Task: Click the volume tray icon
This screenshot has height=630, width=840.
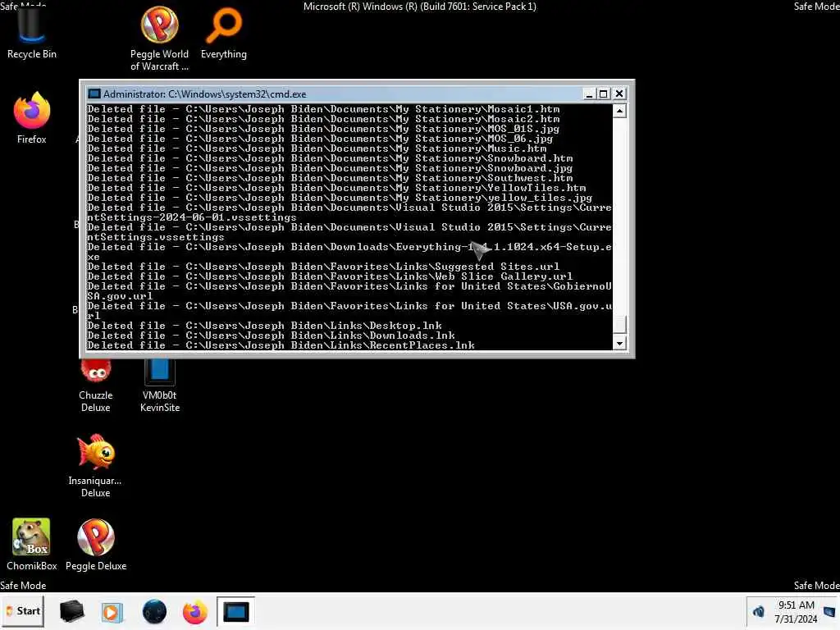Action: 759,611
